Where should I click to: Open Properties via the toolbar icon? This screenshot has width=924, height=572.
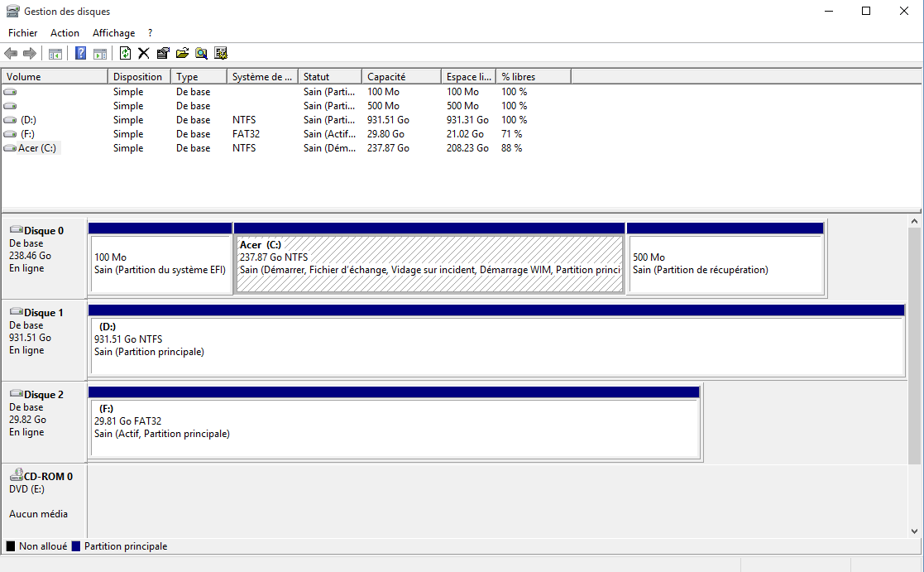tap(163, 54)
